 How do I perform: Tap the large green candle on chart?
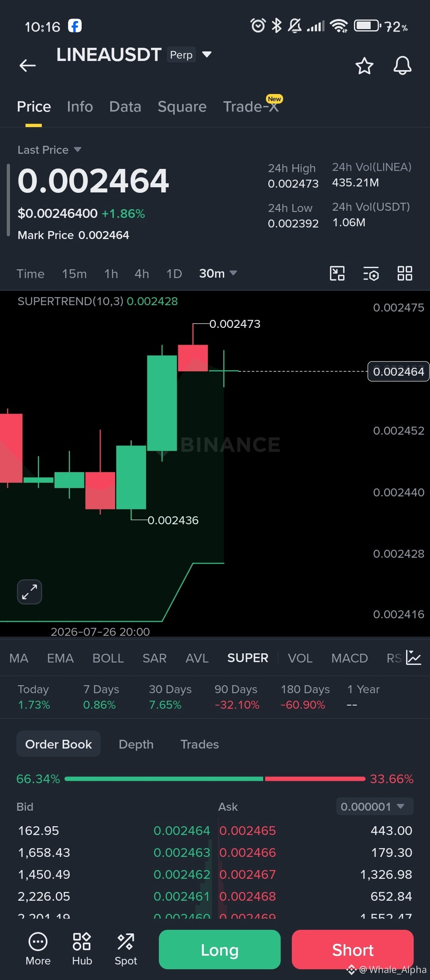coord(162,403)
